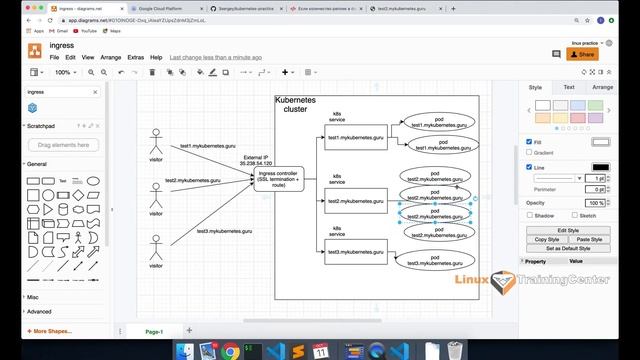Undo the last change
The image size is (640, 360).
tap(121, 72)
